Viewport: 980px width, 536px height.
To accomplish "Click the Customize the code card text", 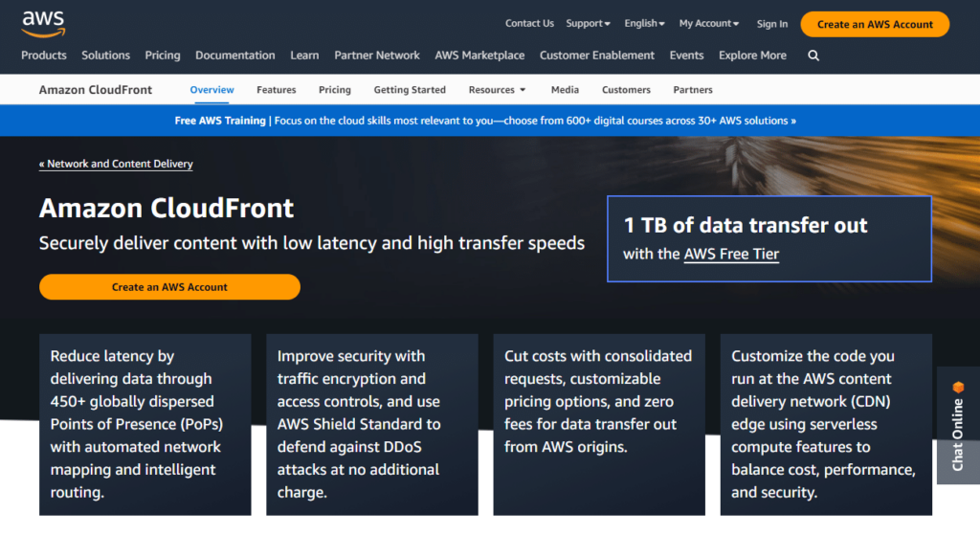I will click(x=823, y=424).
